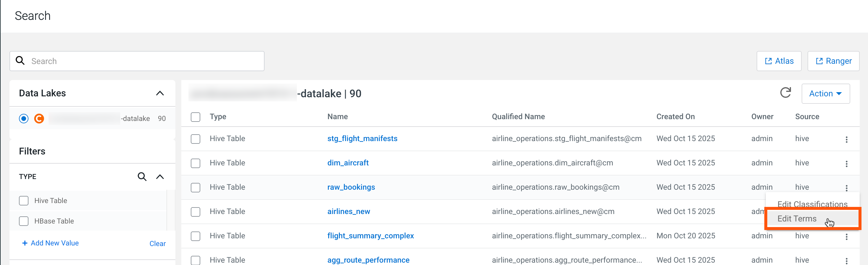
Task: Select the datalake radio button
Action: [24, 119]
